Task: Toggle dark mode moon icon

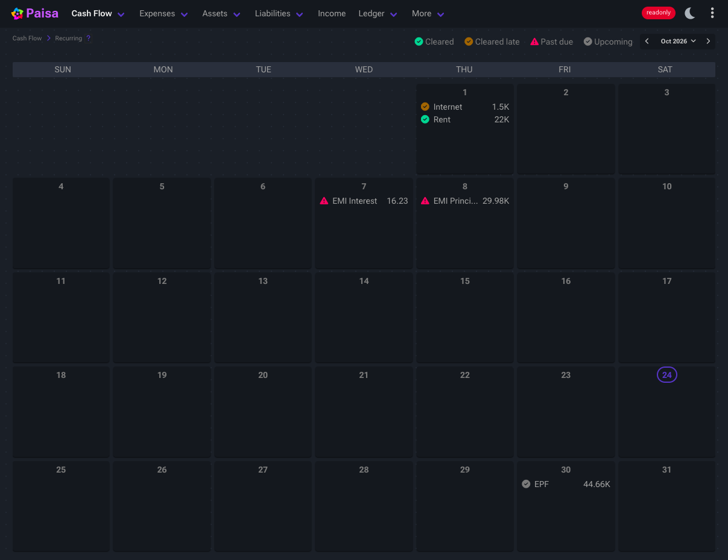Action: 690,13
